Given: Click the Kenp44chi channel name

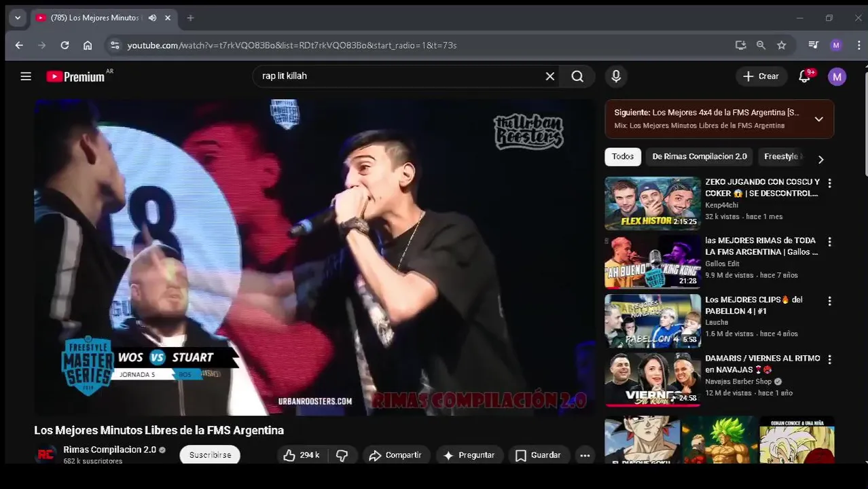Looking at the screenshot, I should point(721,205).
